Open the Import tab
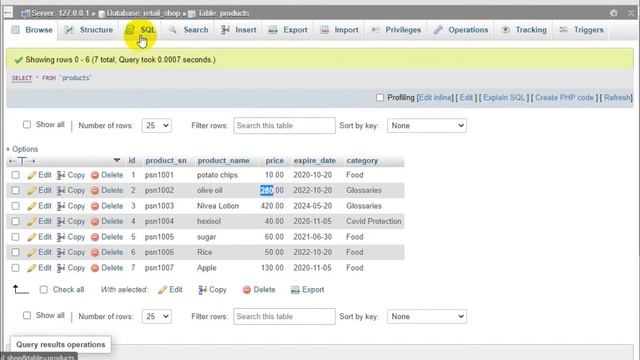 click(x=339, y=30)
